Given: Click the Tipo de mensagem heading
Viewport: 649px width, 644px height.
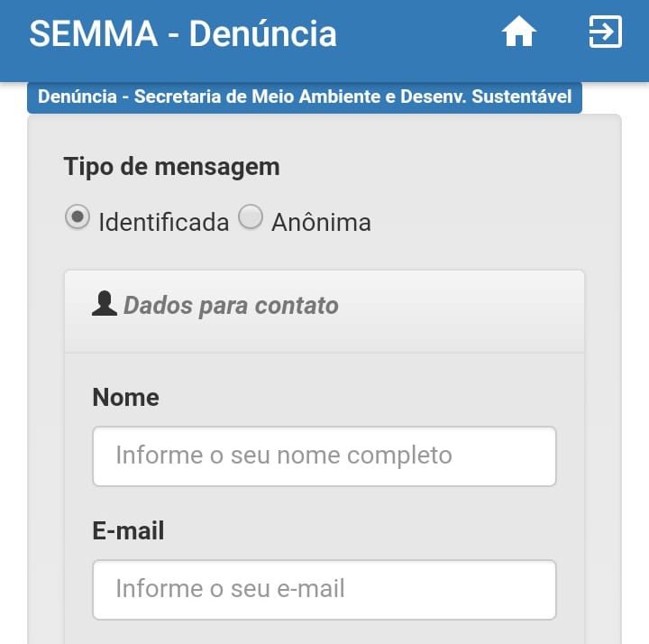Looking at the screenshot, I should 172,167.
